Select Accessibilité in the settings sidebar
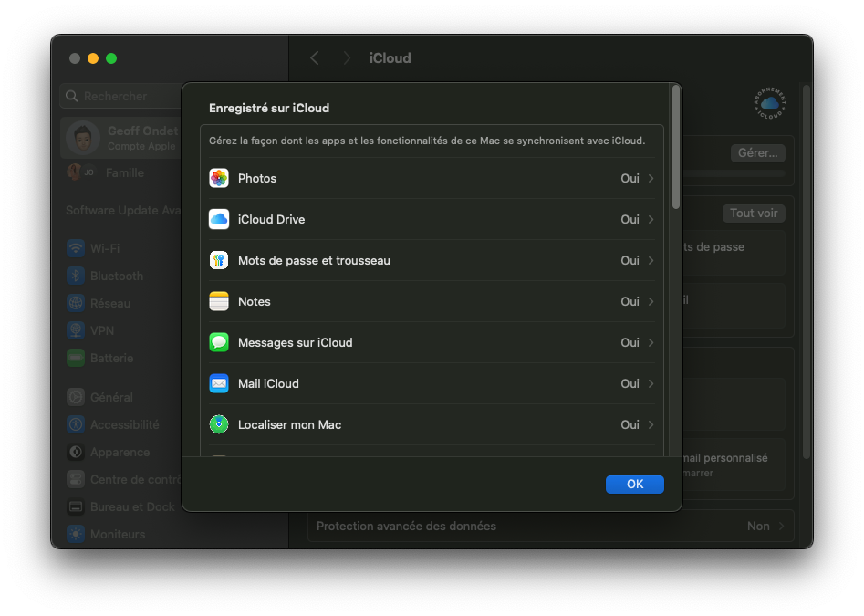Viewport: 864px width, 616px height. pos(124,424)
